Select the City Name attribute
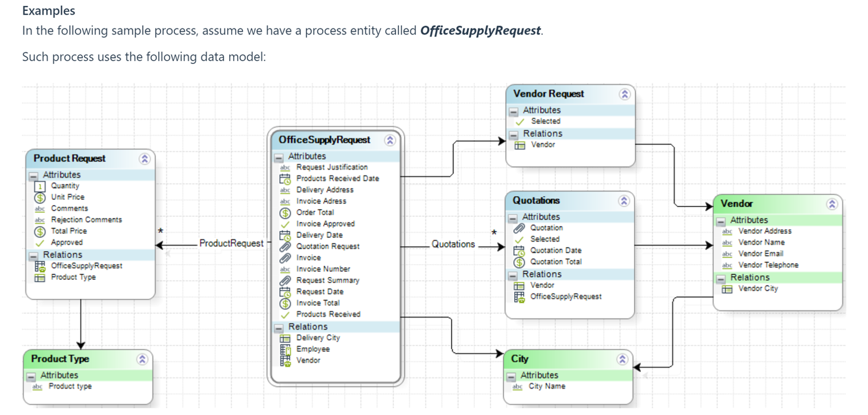Screen dimensions: 868x415 click(x=547, y=387)
